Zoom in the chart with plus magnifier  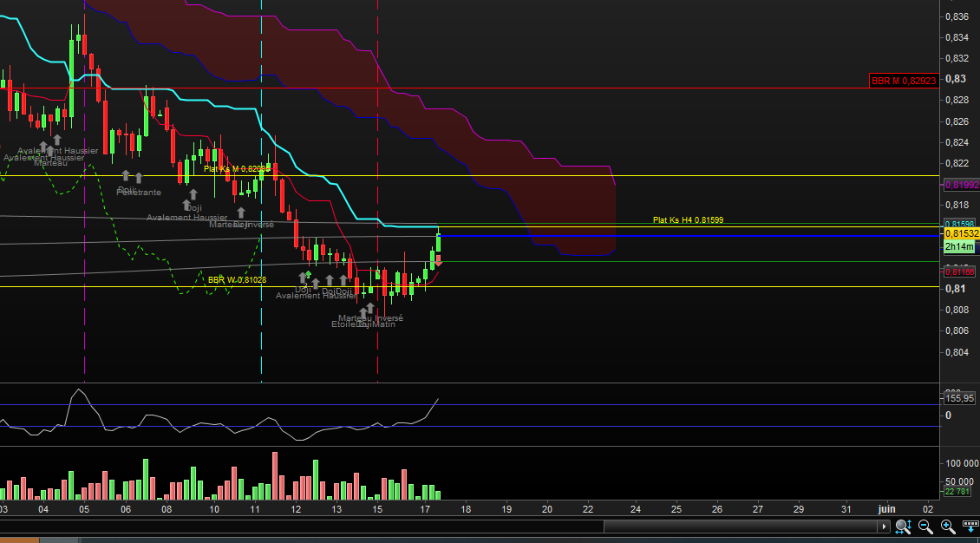tap(947, 526)
